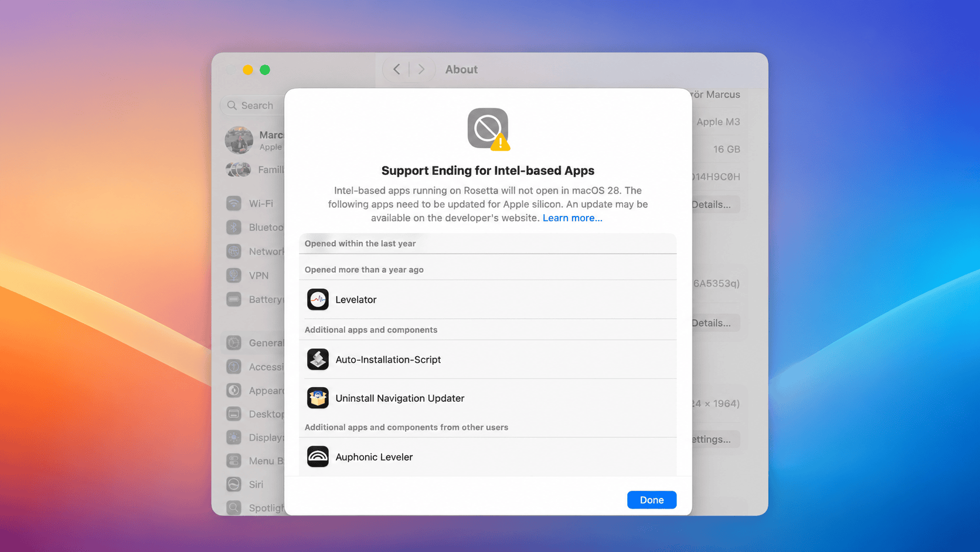The image size is (980, 552).
Task: Open the Appearance sidebar icon
Action: click(x=234, y=391)
